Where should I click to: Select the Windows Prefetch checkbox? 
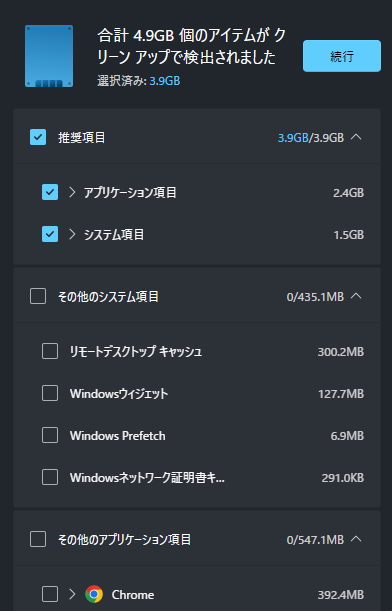(x=50, y=435)
